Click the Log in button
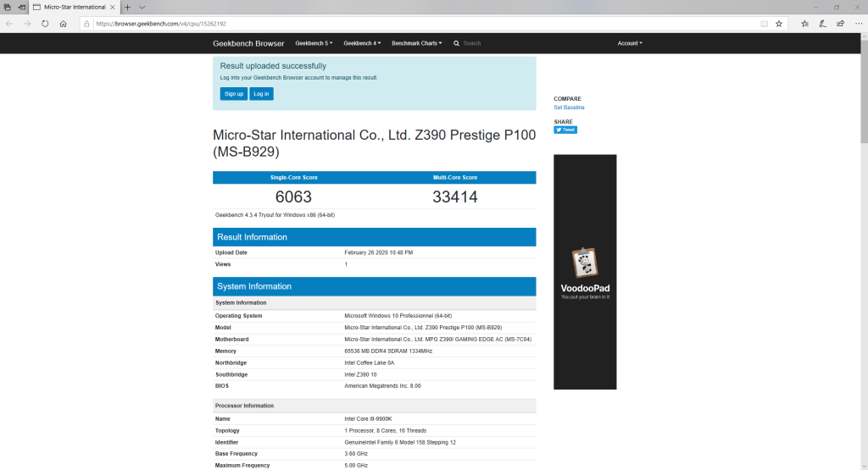The image size is (868, 470). pos(261,94)
